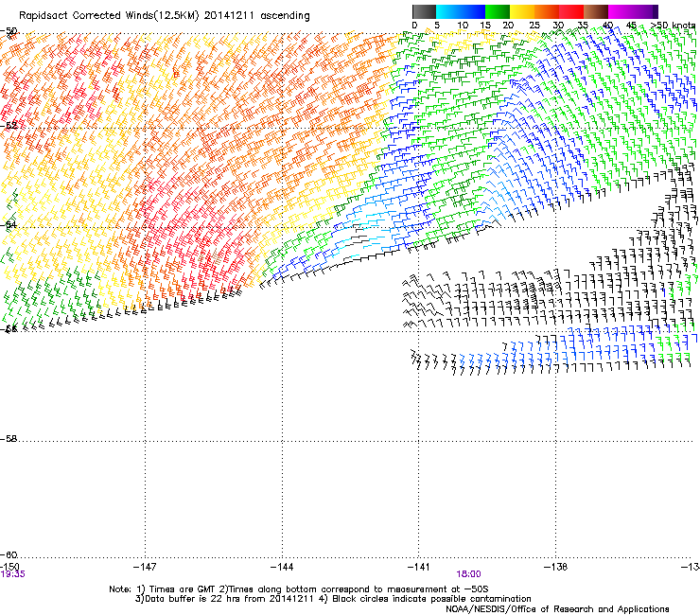700x615 pixels.
Task: Click the magenta 40-45 knots legend swatch
Action: (621, 11)
